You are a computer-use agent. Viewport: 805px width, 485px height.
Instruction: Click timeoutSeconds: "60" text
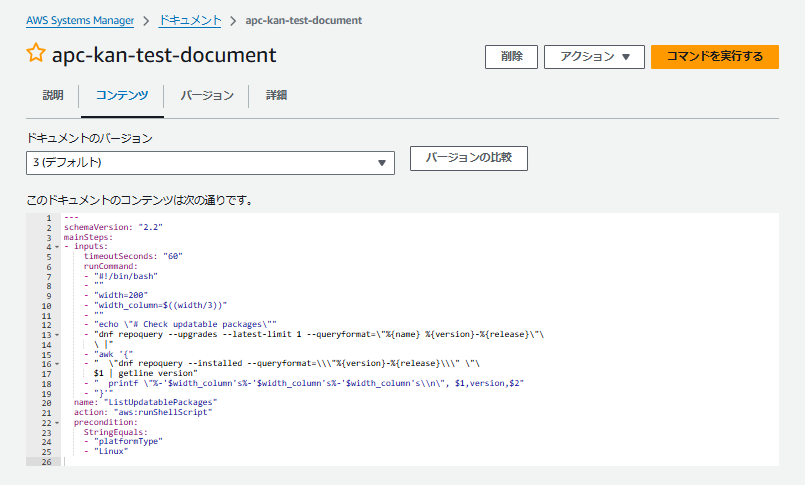(x=133, y=256)
